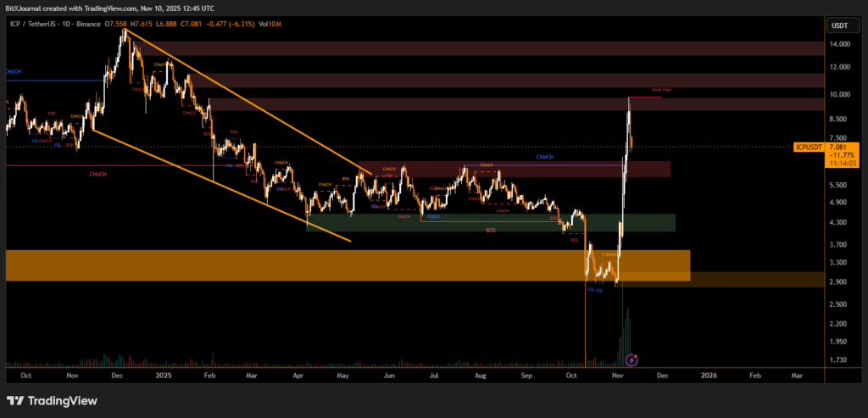Select the green support zone rectangle

(x=490, y=222)
